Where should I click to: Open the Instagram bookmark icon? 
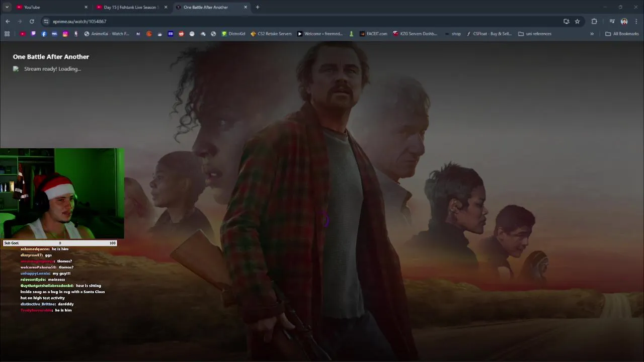pos(65,34)
